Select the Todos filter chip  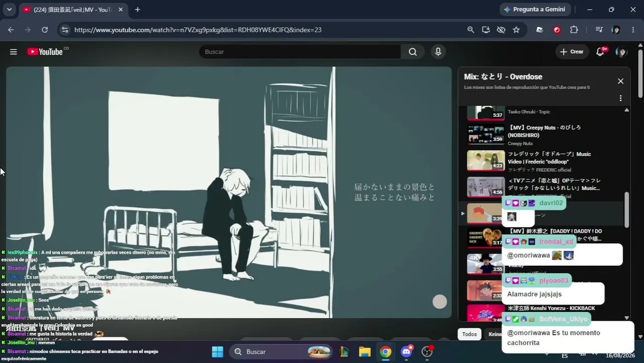pos(469,334)
